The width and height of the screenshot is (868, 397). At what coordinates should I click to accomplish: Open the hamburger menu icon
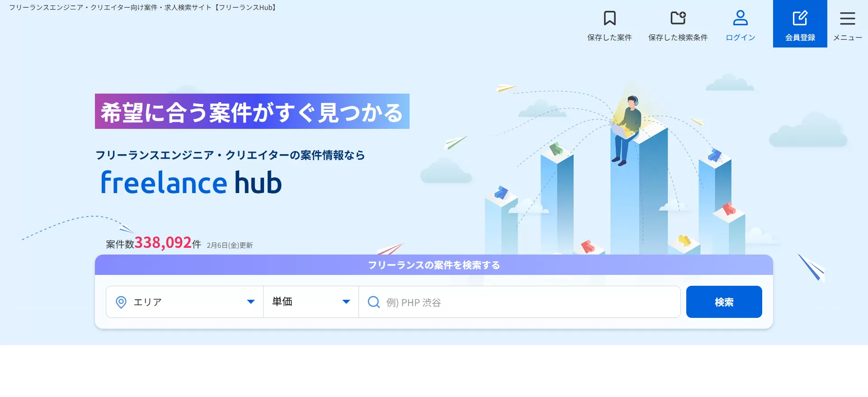click(x=847, y=18)
